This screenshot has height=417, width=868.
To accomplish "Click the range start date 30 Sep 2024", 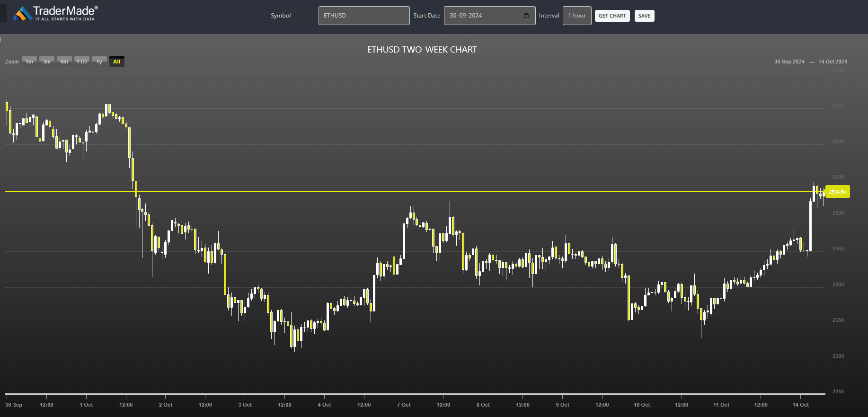I will tap(789, 62).
